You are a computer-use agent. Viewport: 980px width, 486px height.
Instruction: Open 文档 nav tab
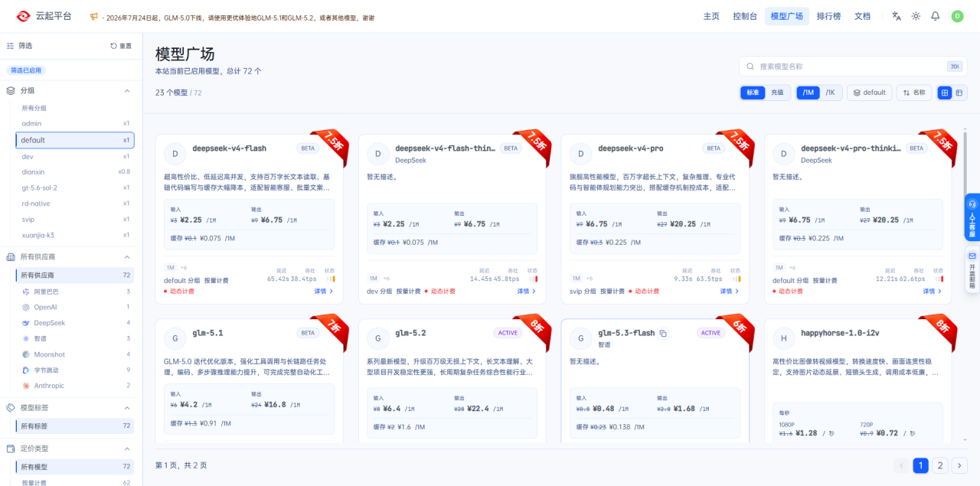pyautogui.click(x=862, y=16)
